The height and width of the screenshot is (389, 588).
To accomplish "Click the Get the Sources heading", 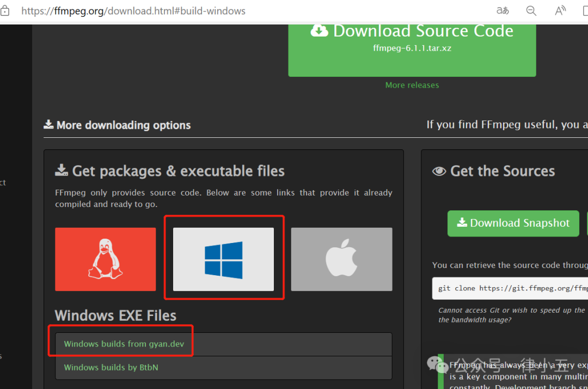I will [x=493, y=171].
